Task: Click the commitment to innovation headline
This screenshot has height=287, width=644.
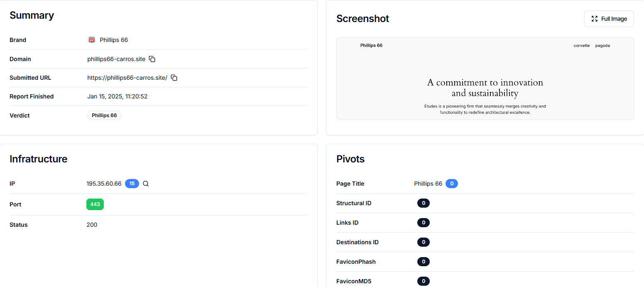Action: (485, 88)
